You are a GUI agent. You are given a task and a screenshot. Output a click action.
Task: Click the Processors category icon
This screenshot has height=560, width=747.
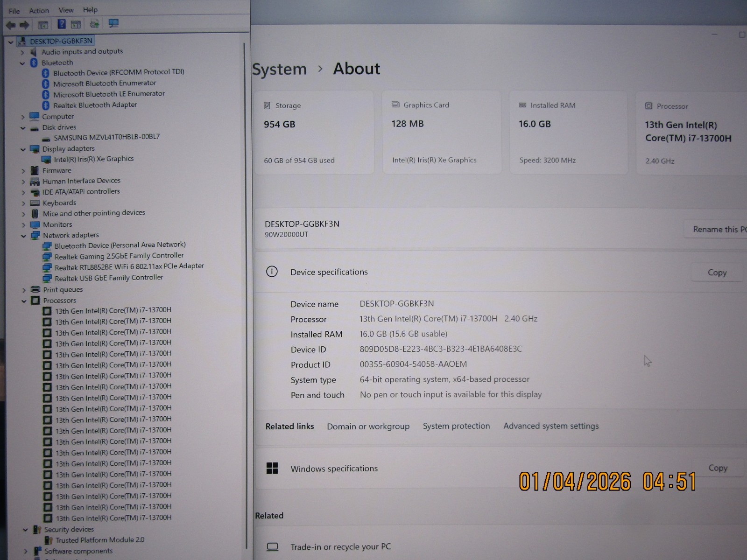(35, 301)
